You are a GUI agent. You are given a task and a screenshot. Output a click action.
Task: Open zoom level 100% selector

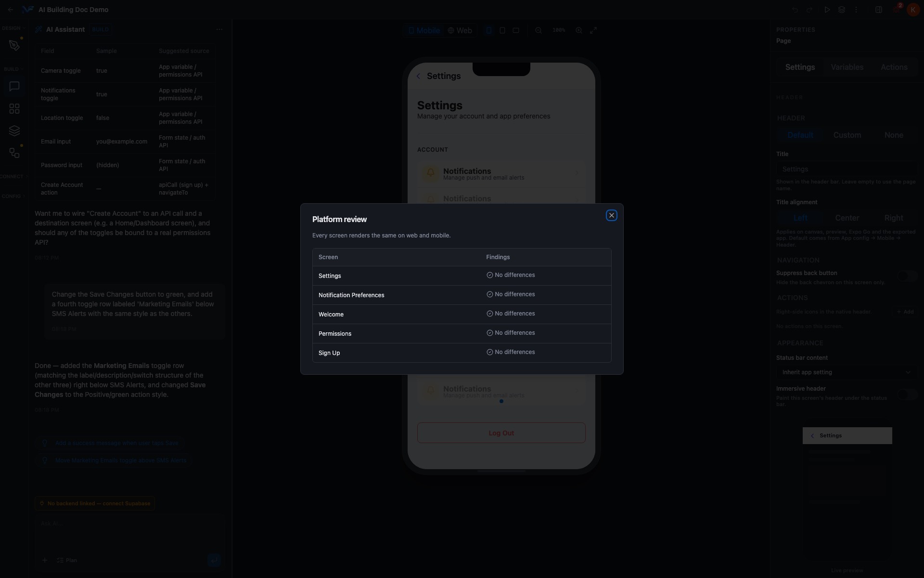coord(559,30)
